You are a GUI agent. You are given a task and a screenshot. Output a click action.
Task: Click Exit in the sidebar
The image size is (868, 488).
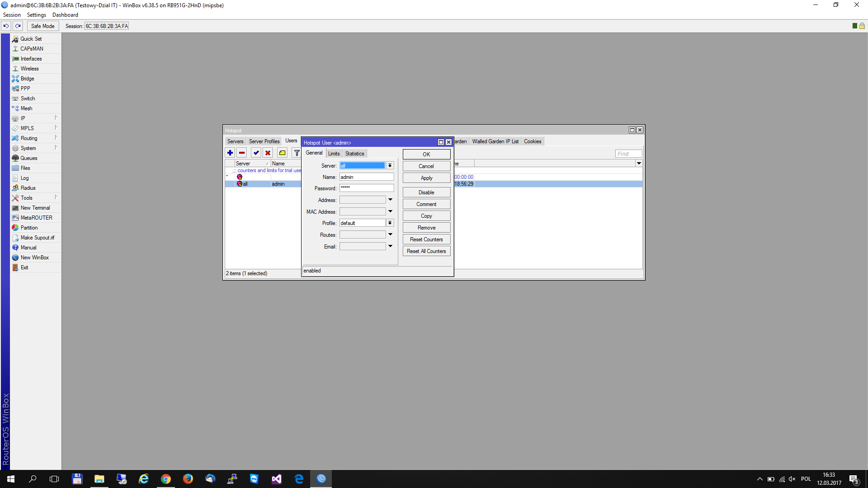click(x=36, y=267)
